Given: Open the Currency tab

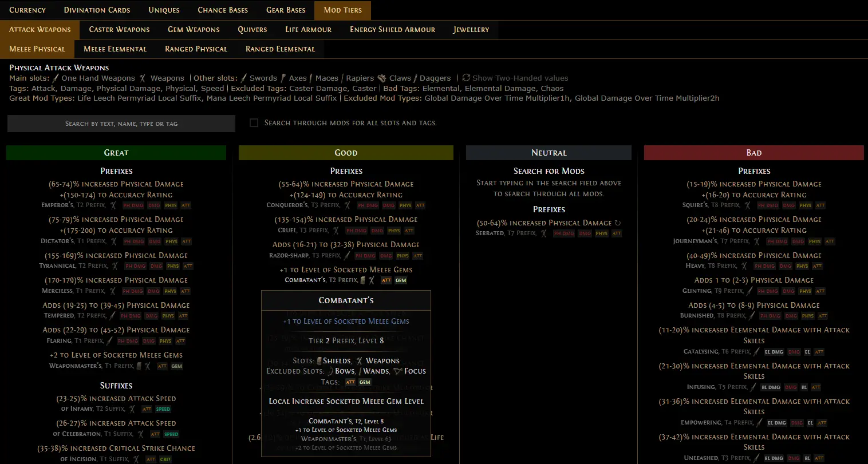Looking at the screenshot, I should click(27, 10).
